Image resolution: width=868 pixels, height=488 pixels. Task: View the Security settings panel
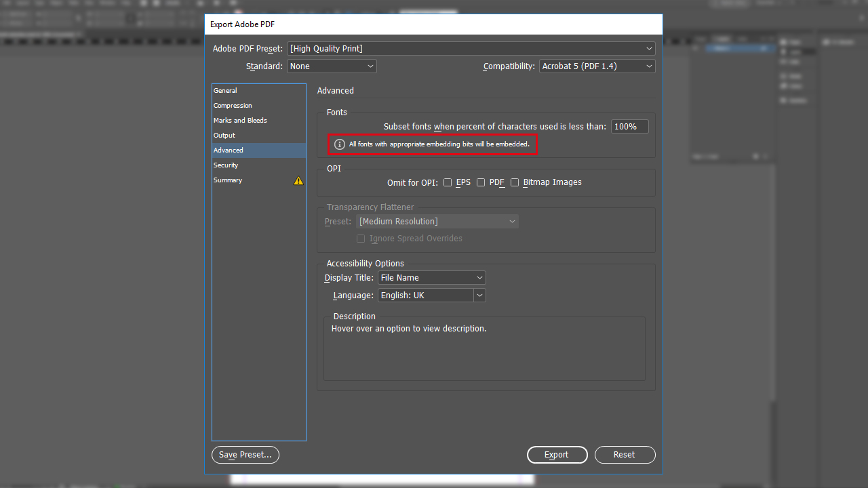(226, 165)
